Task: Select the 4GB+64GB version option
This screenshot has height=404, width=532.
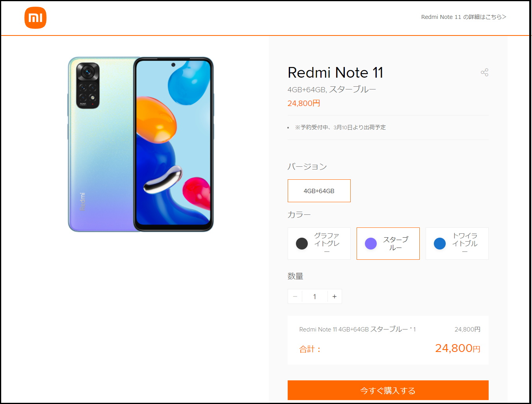Action: [x=319, y=191]
